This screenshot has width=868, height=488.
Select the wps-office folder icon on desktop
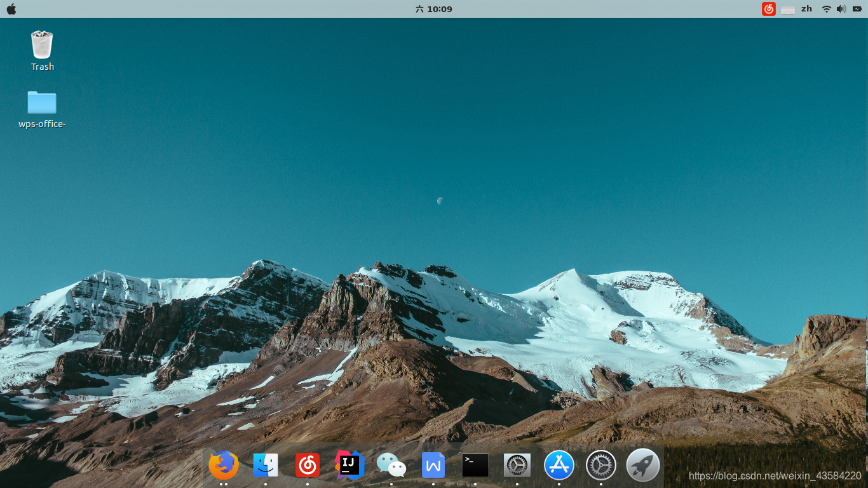pos(42,102)
